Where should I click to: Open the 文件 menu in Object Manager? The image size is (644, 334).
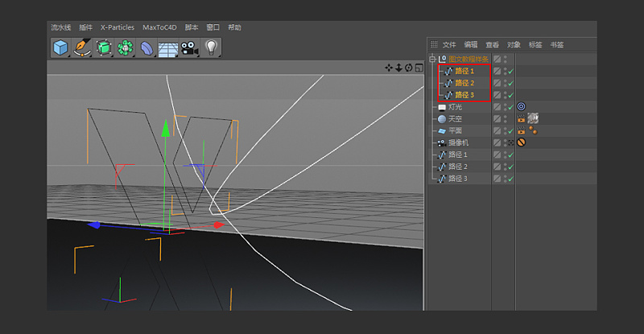(x=449, y=44)
